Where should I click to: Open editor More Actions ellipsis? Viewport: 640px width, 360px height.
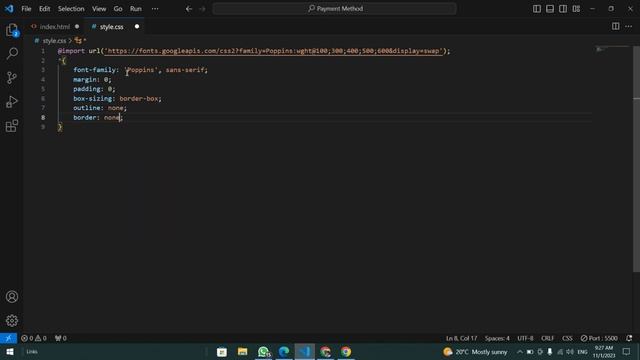[x=628, y=26]
